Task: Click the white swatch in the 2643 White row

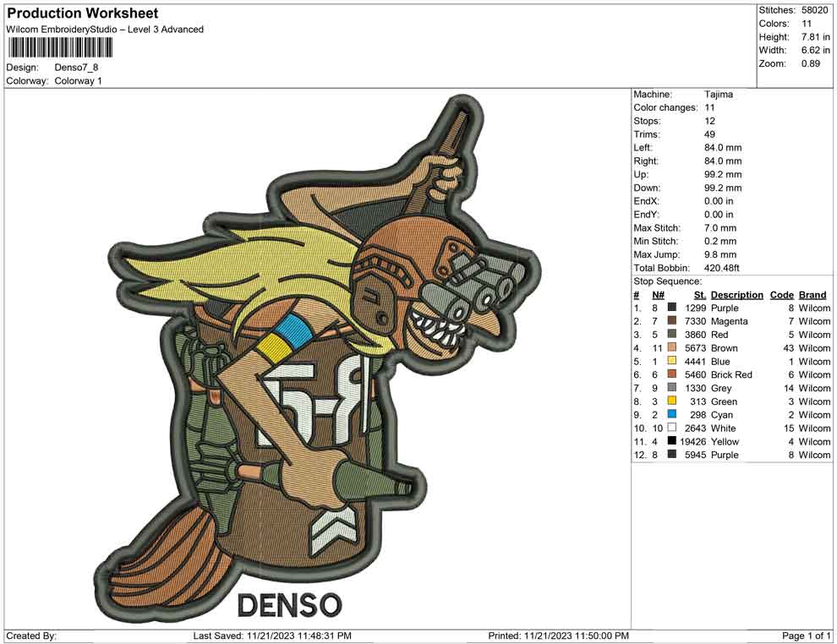Action: (x=672, y=428)
